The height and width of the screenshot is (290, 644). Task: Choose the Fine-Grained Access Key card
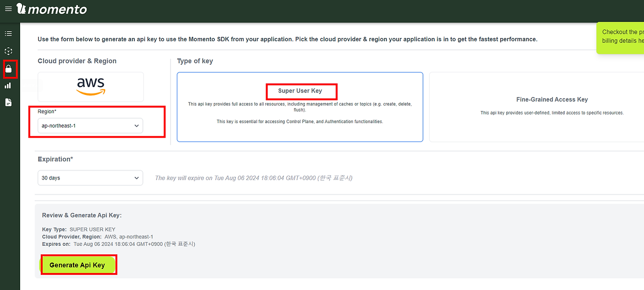(x=536, y=107)
